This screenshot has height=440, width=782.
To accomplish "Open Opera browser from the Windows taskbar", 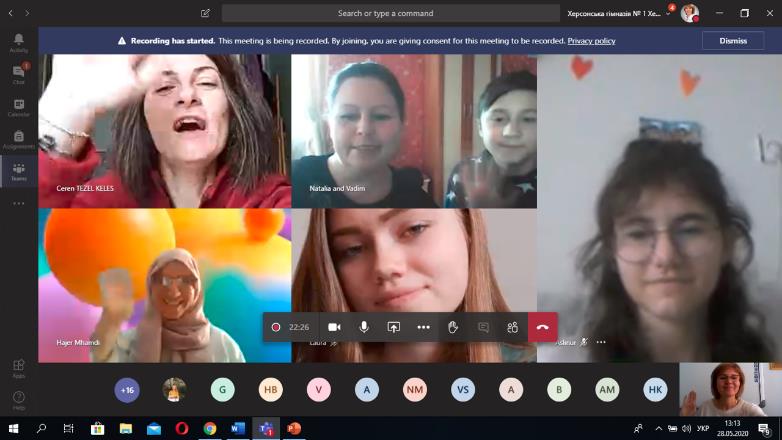I will pyautogui.click(x=182, y=428).
